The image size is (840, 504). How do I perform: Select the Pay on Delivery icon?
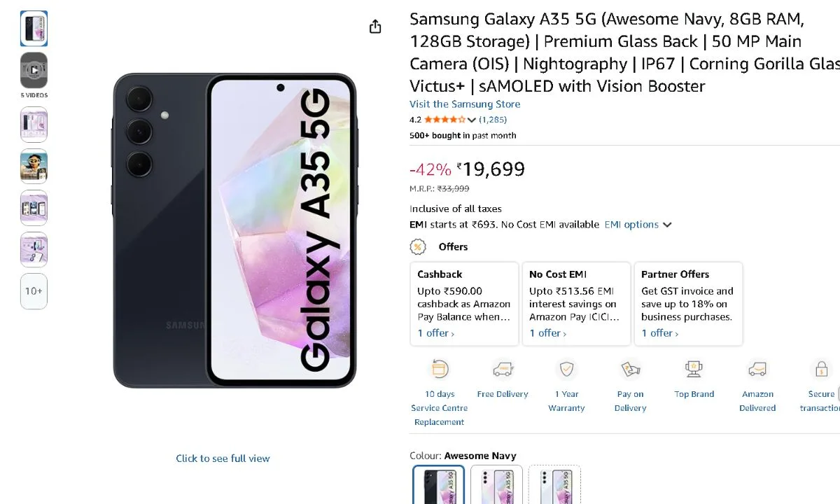pyautogui.click(x=630, y=369)
